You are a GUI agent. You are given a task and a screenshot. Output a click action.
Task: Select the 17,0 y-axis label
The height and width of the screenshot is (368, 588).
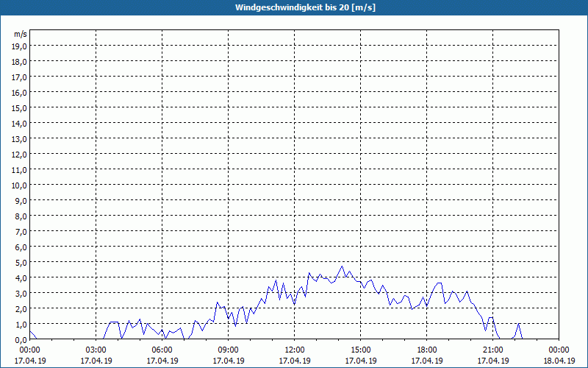coord(20,77)
